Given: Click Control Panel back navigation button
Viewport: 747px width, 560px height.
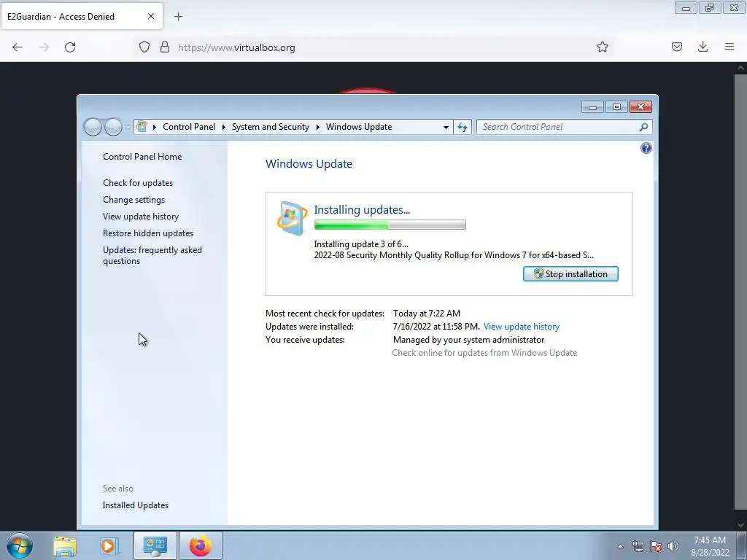Looking at the screenshot, I should (x=93, y=127).
